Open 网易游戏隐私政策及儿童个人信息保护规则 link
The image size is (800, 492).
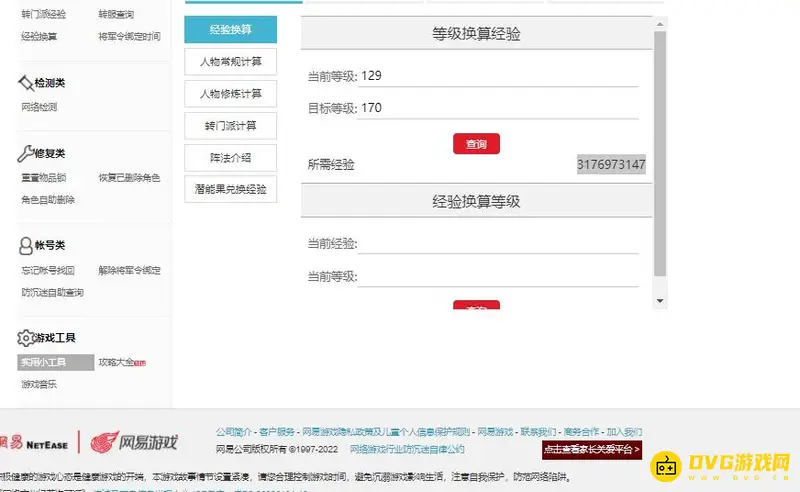pos(386,432)
